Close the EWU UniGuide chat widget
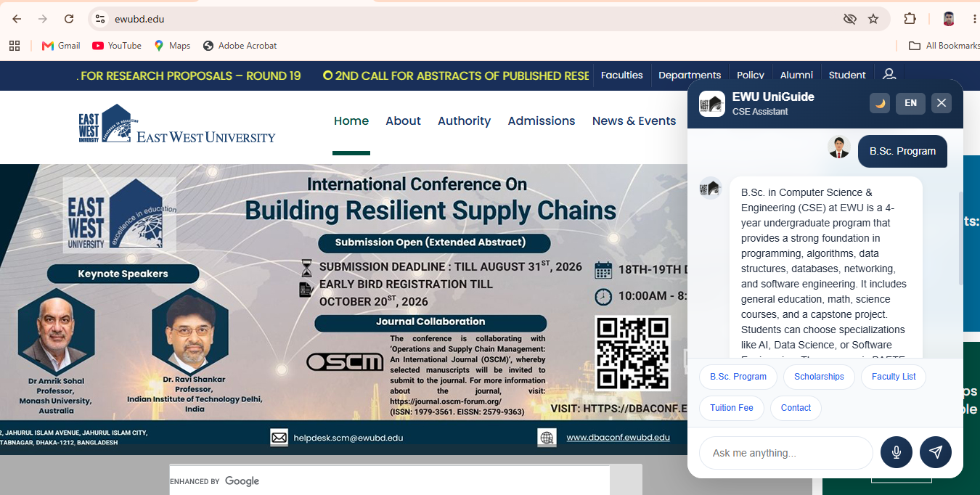980x495 pixels. pyautogui.click(x=942, y=103)
